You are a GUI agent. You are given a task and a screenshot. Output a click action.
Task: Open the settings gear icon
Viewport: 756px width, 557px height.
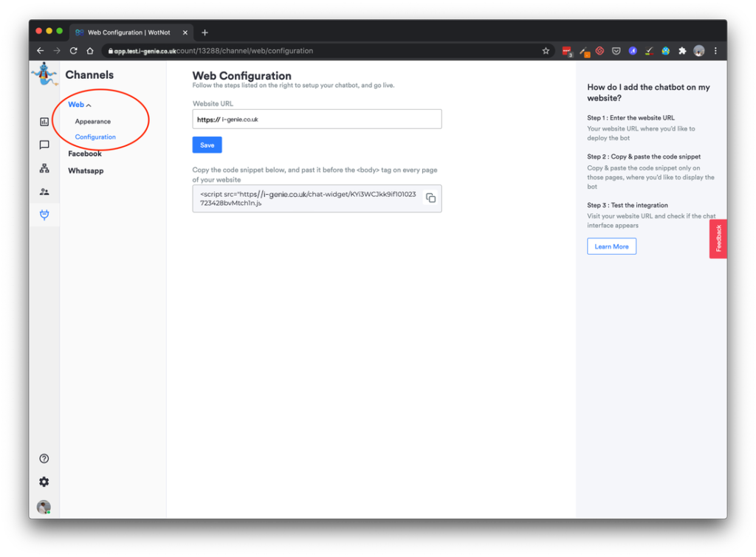pos(44,482)
